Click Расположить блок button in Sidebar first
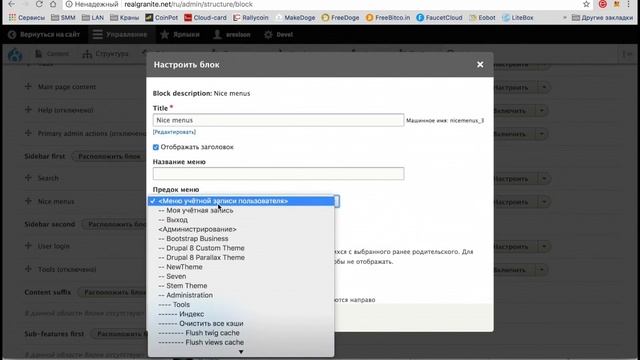640x360 pixels. 109,156
